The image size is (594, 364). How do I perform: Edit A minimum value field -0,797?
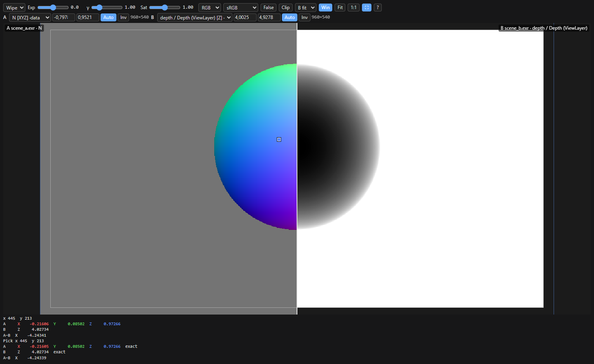pyautogui.click(x=64, y=17)
